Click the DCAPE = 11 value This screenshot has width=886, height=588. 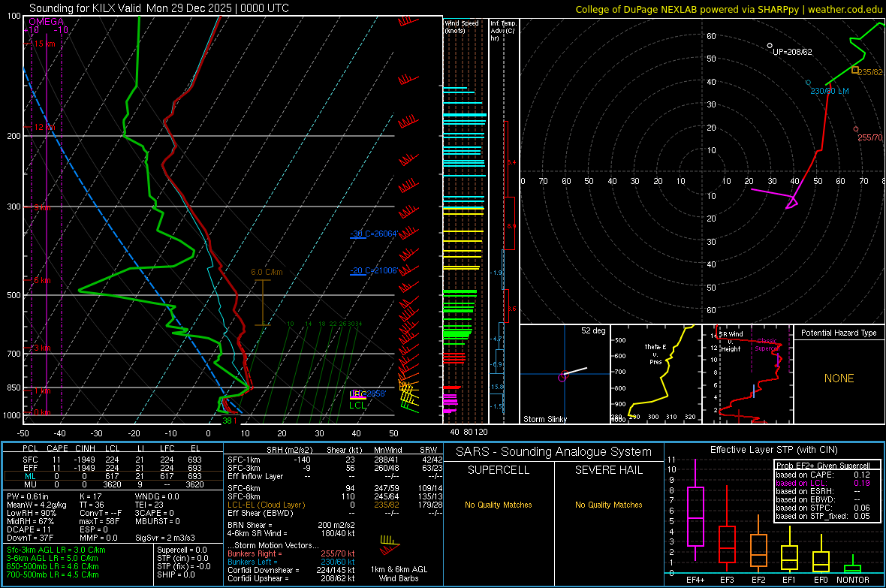coord(29,529)
